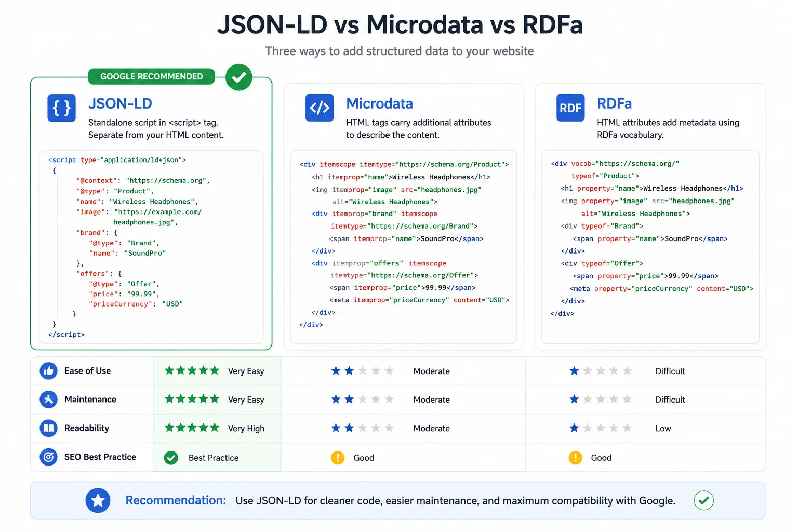Click the GOOGLE RECOMMENDED badge
This screenshot has height=532, width=798.
pos(151,76)
